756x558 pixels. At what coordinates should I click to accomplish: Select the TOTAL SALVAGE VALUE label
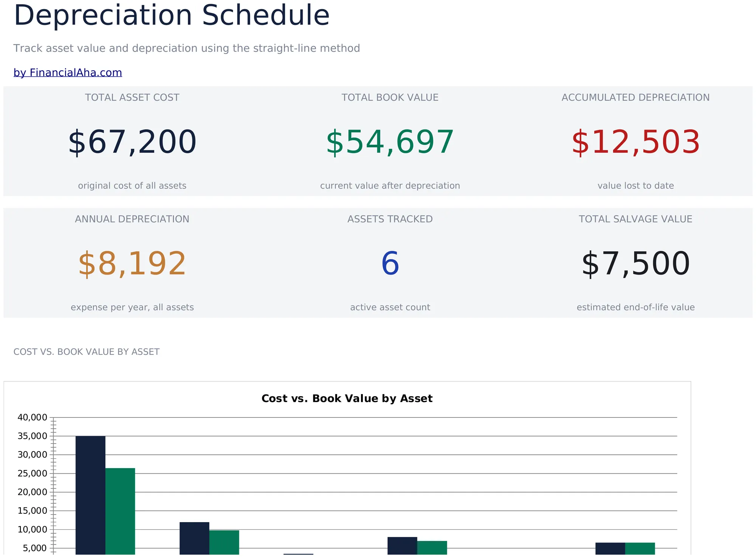[635, 219]
